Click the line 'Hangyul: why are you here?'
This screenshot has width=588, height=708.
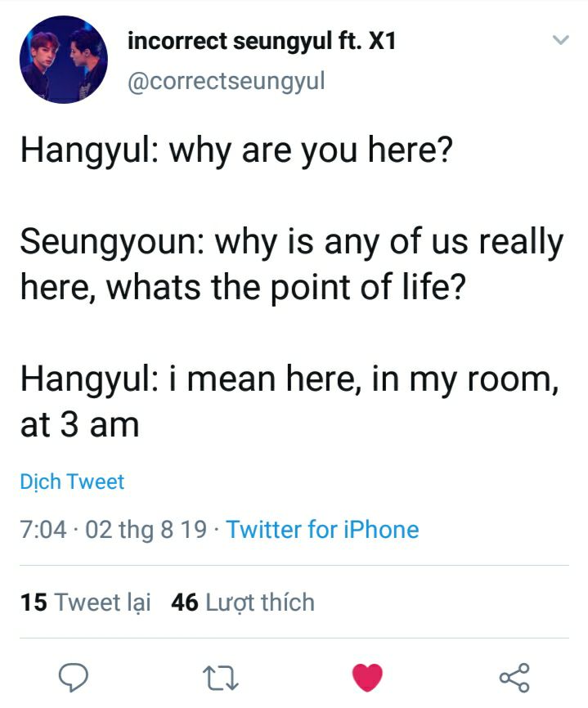(236, 152)
